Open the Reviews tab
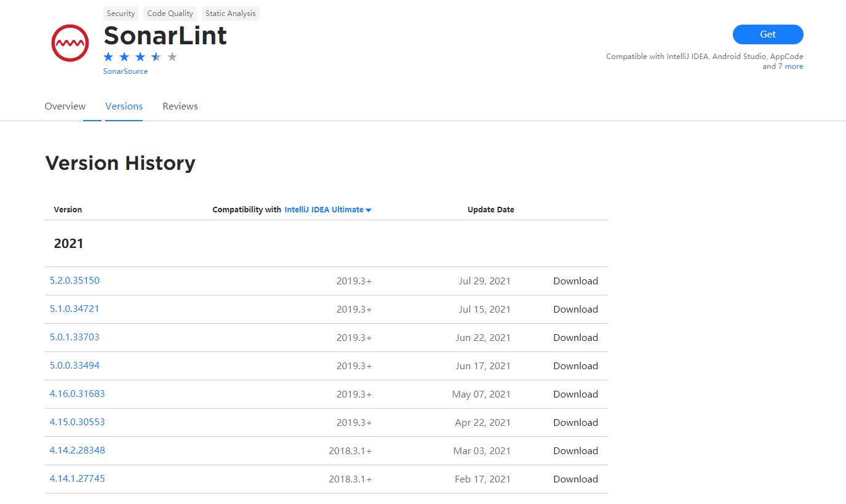The height and width of the screenshot is (504, 846). pyautogui.click(x=180, y=106)
